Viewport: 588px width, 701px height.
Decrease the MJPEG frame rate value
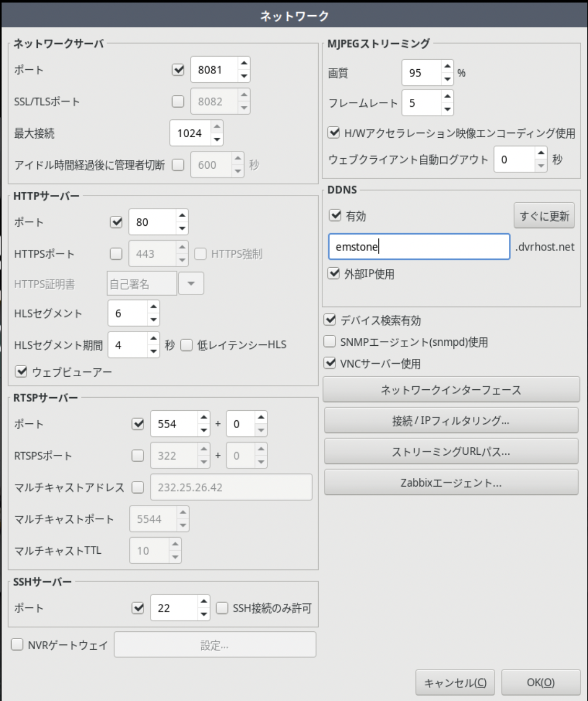pyautogui.click(x=447, y=109)
